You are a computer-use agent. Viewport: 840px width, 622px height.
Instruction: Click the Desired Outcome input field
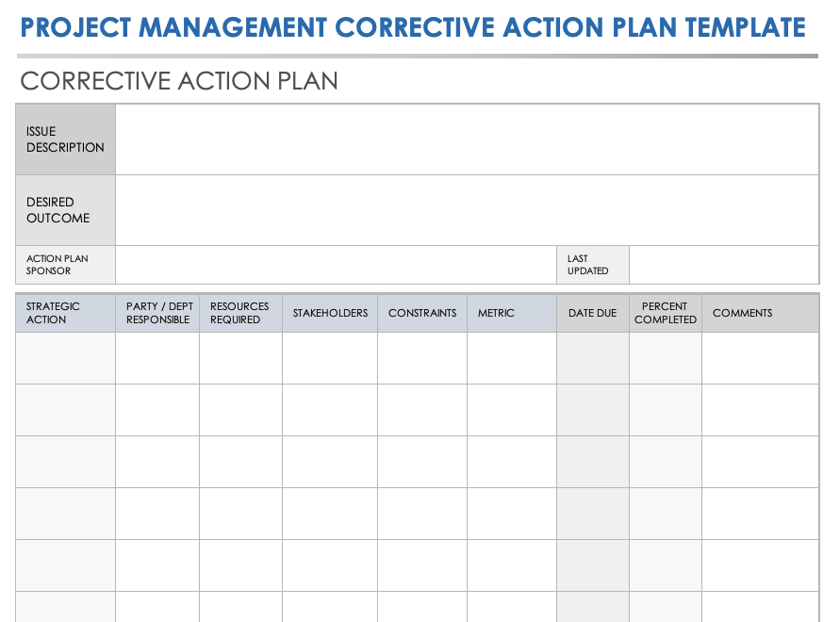[x=467, y=210]
